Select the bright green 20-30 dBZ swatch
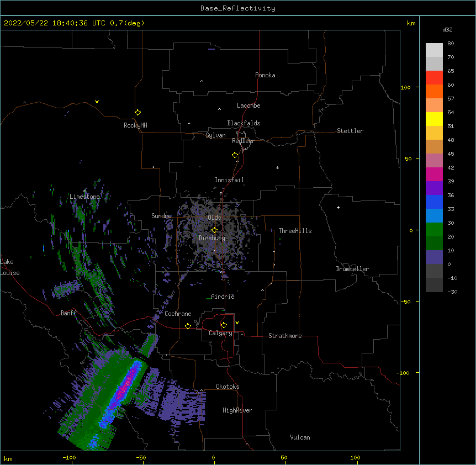The image size is (476, 465). [x=434, y=230]
